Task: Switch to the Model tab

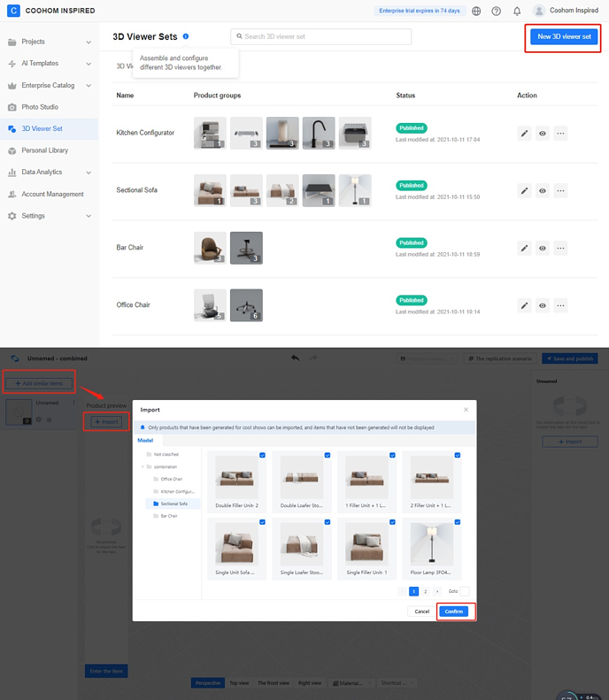Action: pos(145,440)
